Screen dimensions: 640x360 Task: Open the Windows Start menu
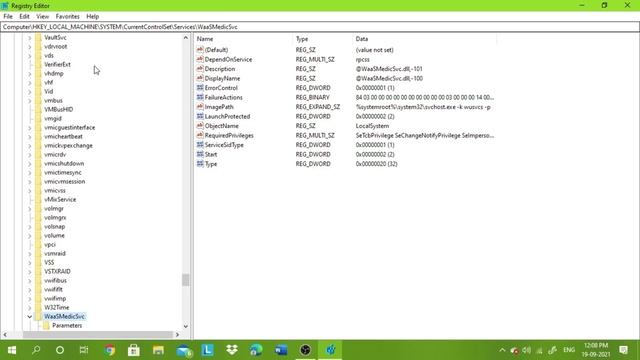(12, 350)
